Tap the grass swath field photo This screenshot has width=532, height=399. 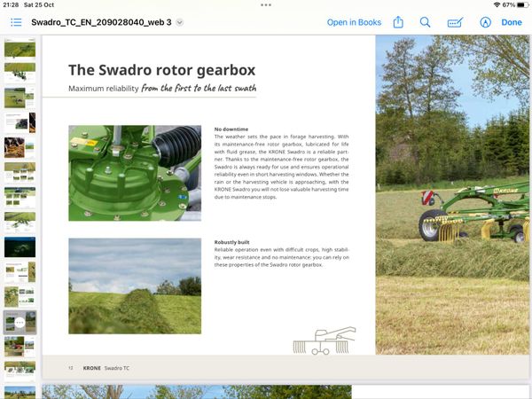coord(135,286)
